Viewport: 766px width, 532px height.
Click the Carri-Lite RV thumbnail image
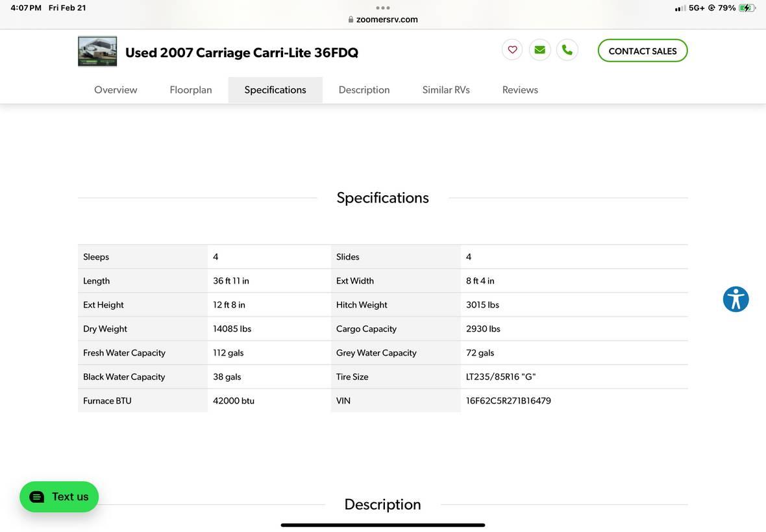click(x=97, y=51)
